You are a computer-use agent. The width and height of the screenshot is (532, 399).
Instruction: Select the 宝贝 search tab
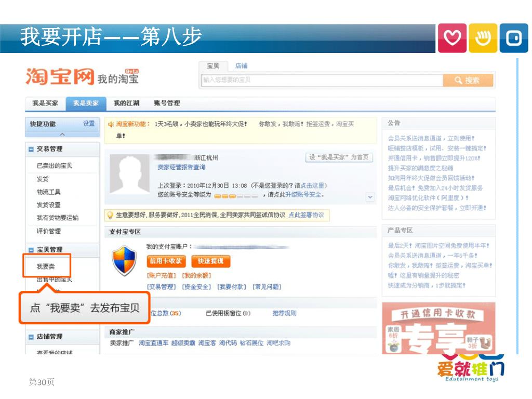pyautogui.click(x=213, y=66)
